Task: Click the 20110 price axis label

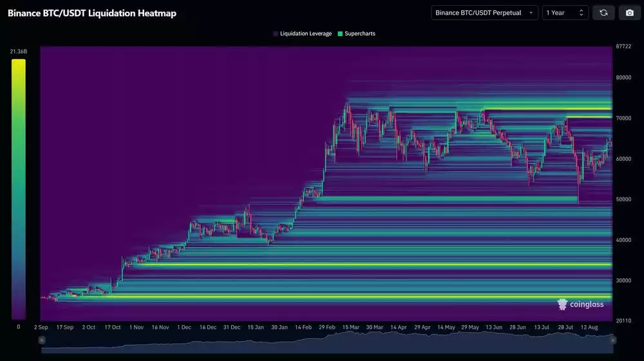Action: tap(623, 321)
